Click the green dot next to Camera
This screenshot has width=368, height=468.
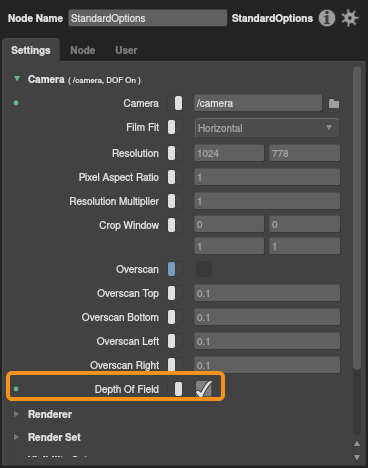16,103
